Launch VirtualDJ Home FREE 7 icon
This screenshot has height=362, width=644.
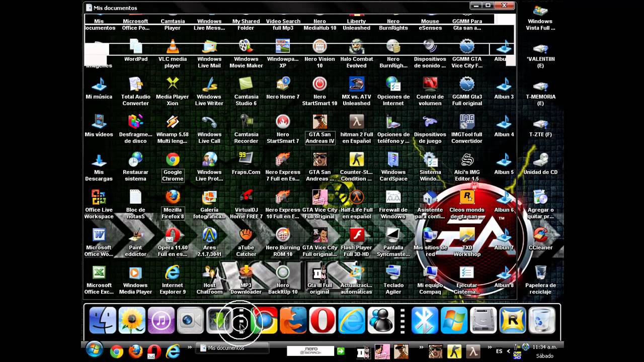tap(246, 205)
